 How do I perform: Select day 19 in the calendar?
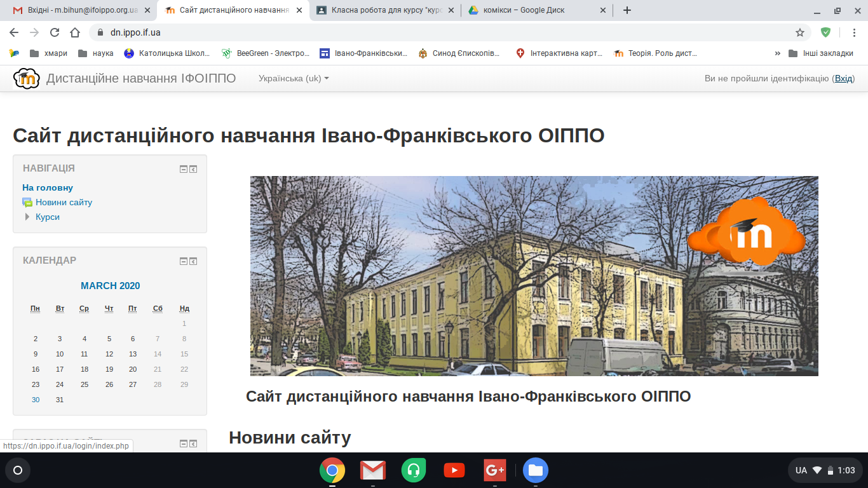click(109, 369)
